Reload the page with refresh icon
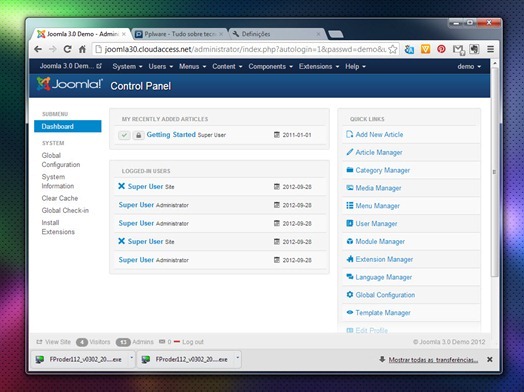524x392 pixels. (67, 49)
